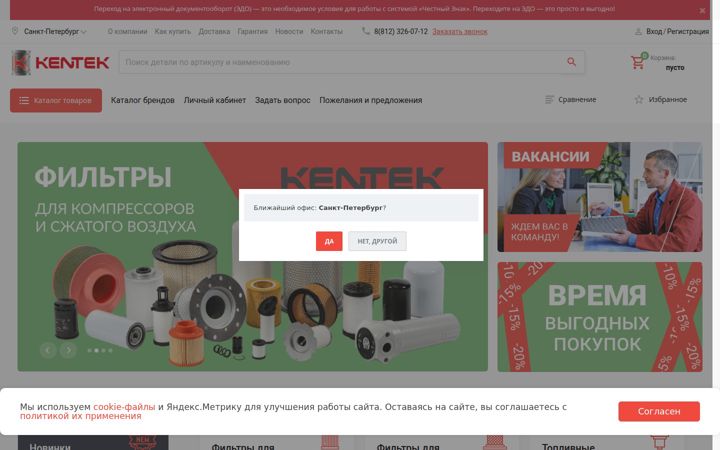Click the user profile icon
Screen dimensions: 720x450
tap(638, 32)
